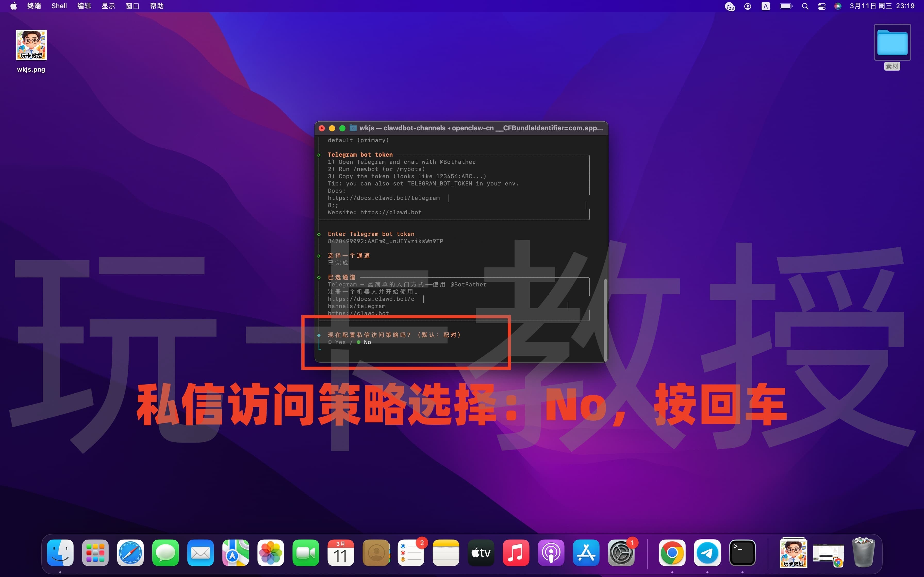Toggle Control Center in the menu bar
This screenshot has width=924, height=577.
822,6
